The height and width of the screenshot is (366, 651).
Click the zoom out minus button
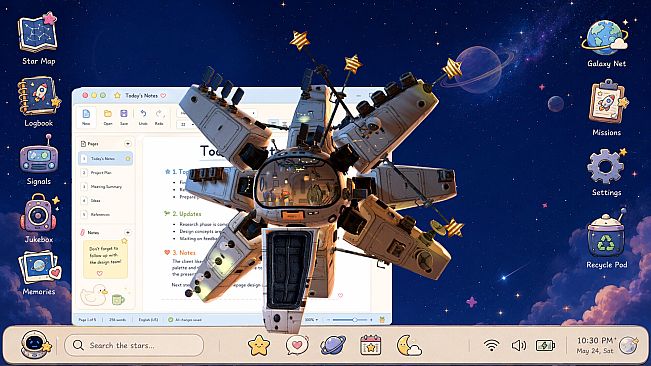point(328,320)
